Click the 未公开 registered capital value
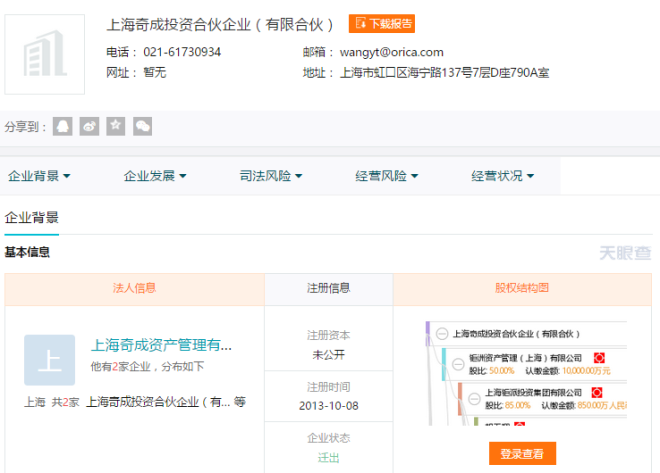This screenshot has height=473, width=660. pos(329,355)
